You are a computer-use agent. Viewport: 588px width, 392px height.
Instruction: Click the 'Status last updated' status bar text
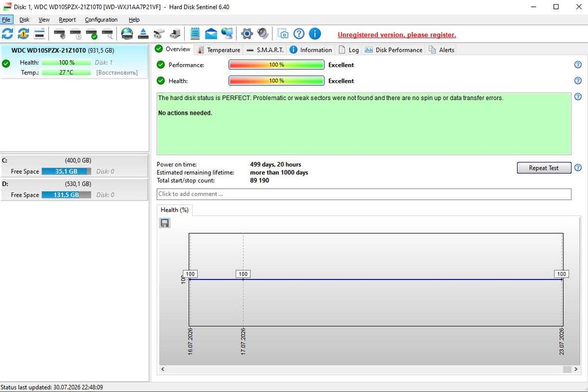point(52,387)
